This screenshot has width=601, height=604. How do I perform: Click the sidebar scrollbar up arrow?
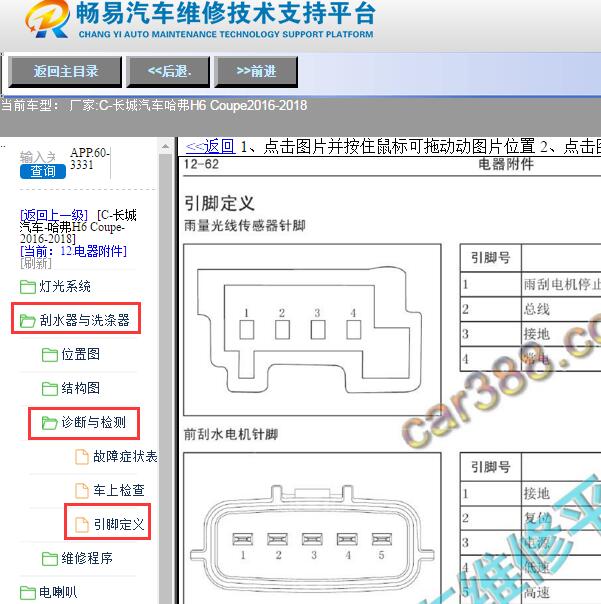(166, 146)
